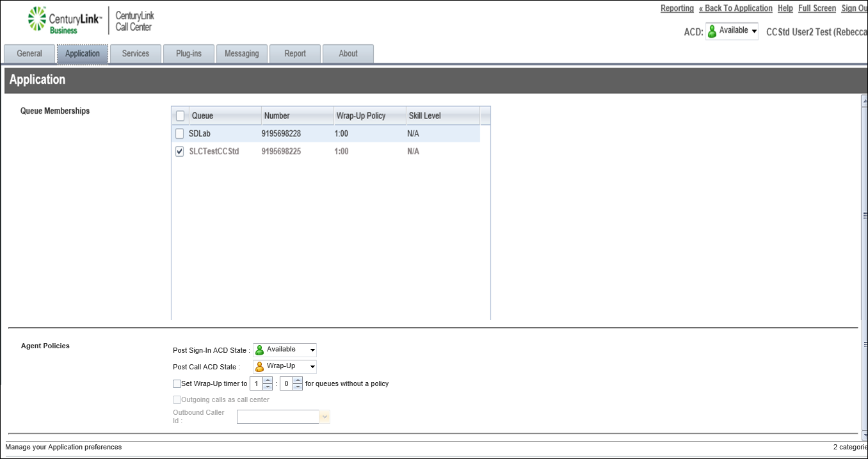Click the SLCTestCCStd queue name
Viewport: 868px width, 459px height.
point(214,152)
